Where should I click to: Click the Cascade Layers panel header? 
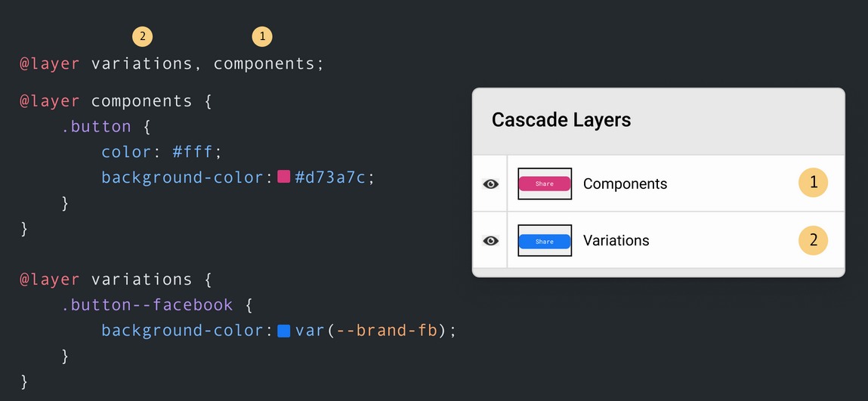[x=561, y=119]
